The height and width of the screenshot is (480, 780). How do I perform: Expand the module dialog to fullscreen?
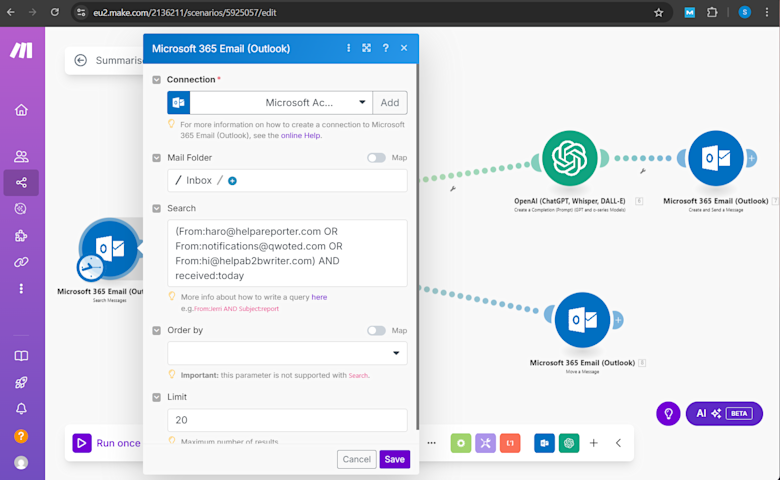367,48
